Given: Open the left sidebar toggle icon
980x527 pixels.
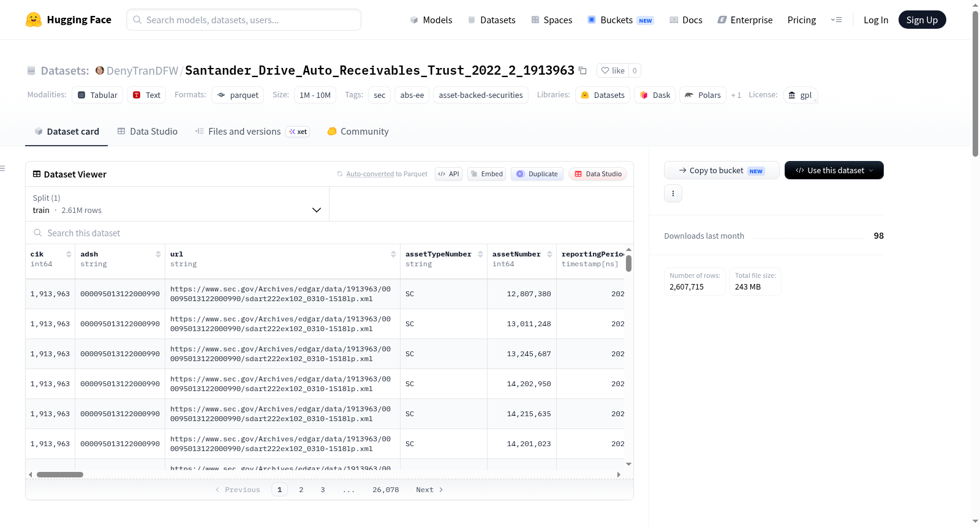Looking at the screenshot, I should pyautogui.click(x=3, y=168).
